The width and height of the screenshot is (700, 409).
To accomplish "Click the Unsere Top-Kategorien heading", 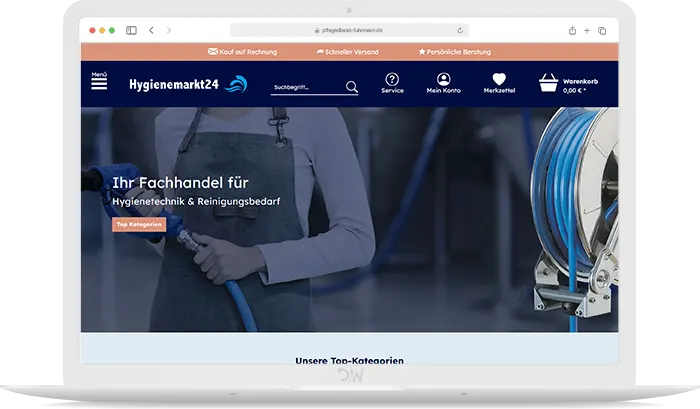I will tap(350, 360).
